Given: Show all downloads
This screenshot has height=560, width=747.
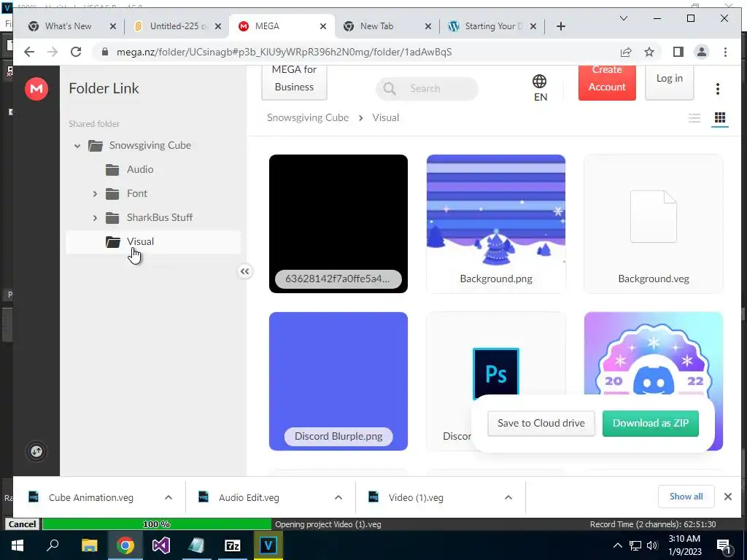Looking at the screenshot, I should point(686,497).
